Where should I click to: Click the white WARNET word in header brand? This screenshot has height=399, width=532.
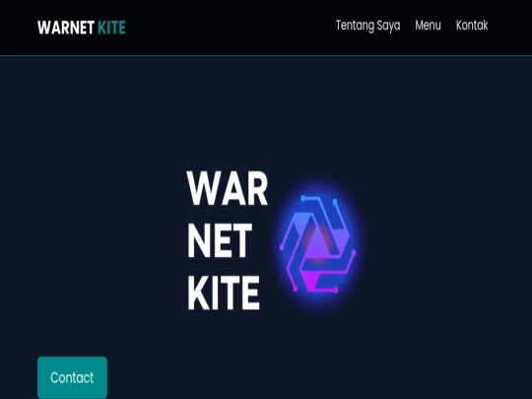[x=66, y=28]
